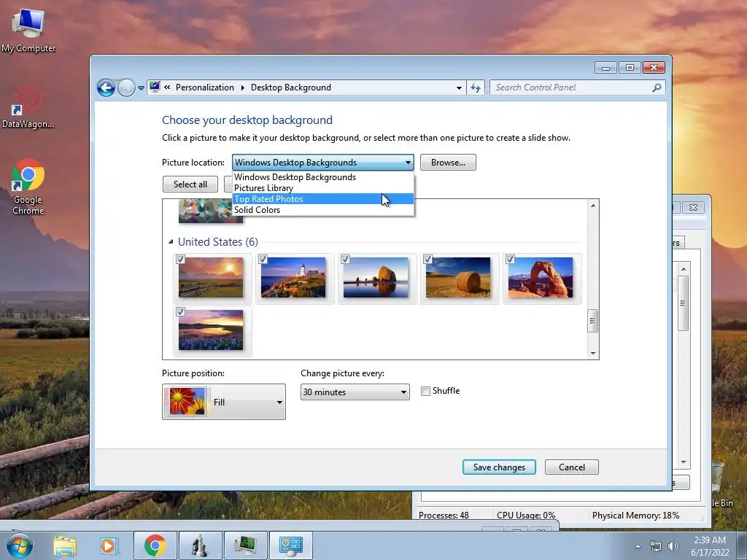Choose Top Rated Photos option

(x=322, y=199)
